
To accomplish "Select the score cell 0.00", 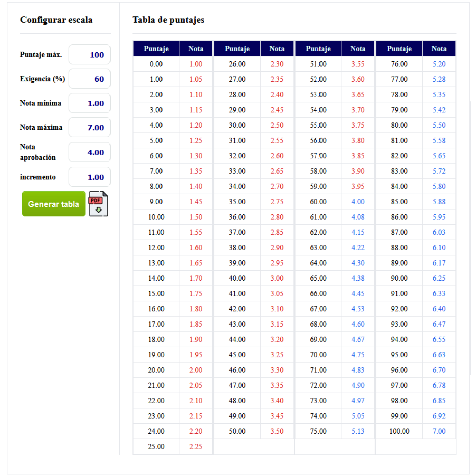I will pos(156,64).
